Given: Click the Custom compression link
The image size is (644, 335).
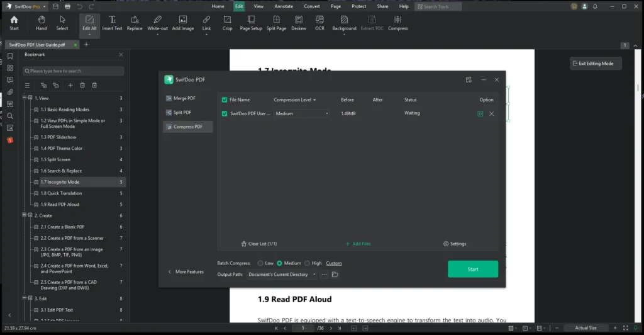Looking at the screenshot, I should (333, 263).
